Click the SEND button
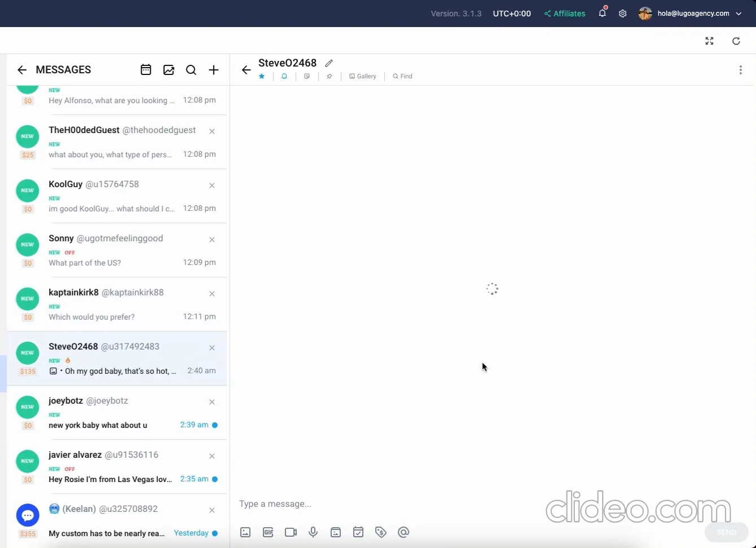The width and height of the screenshot is (756, 548). pyautogui.click(x=726, y=532)
